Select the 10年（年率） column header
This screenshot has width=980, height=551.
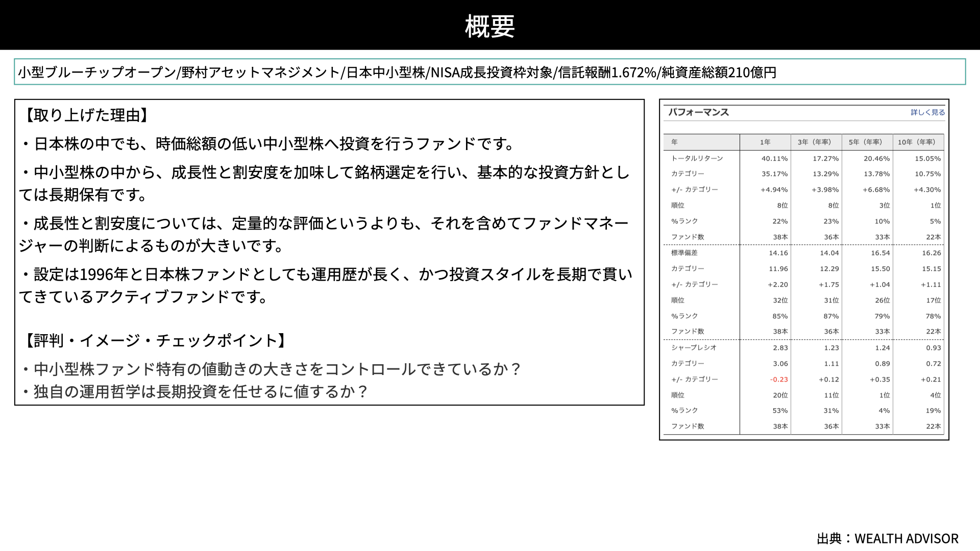pos(918,142)
